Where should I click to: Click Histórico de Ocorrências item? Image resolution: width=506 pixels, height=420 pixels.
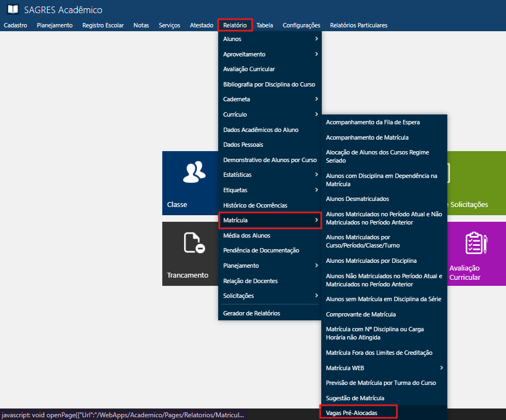(x=255, y=205)
